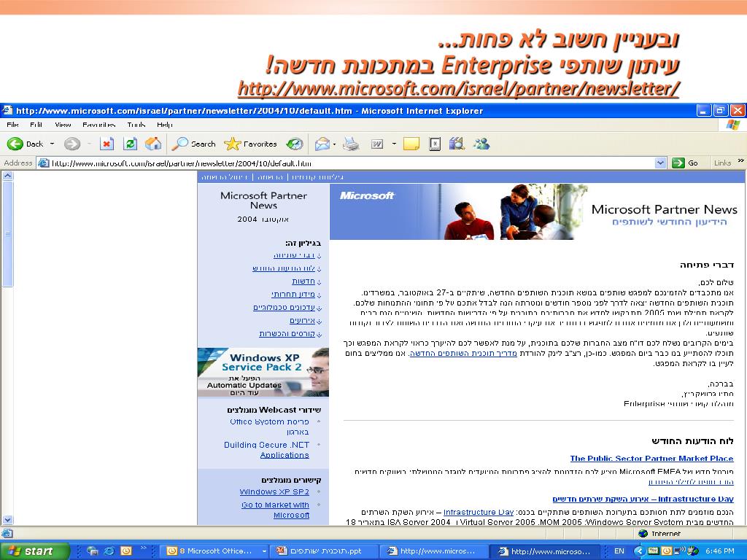Open the Edit menu
The image size is (747, 560).
36,125
